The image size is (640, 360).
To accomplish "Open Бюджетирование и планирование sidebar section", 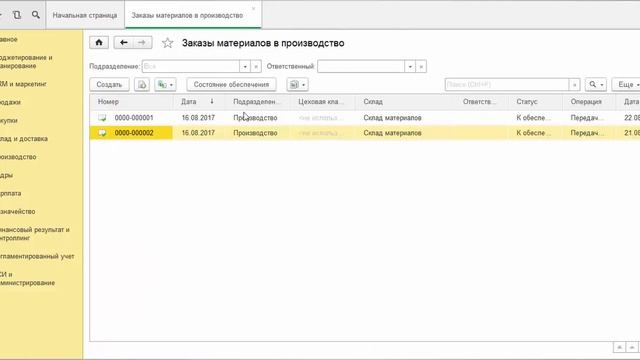I will pos(26,62).
